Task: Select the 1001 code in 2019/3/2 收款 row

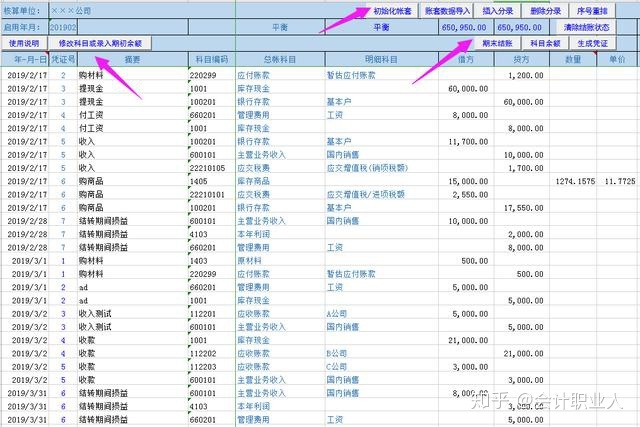Action: click(211, 340)
